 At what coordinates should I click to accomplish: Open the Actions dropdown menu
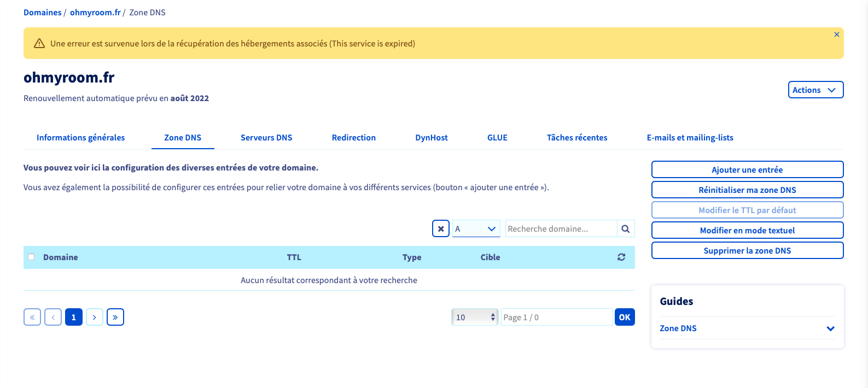[x=815, y=90]
